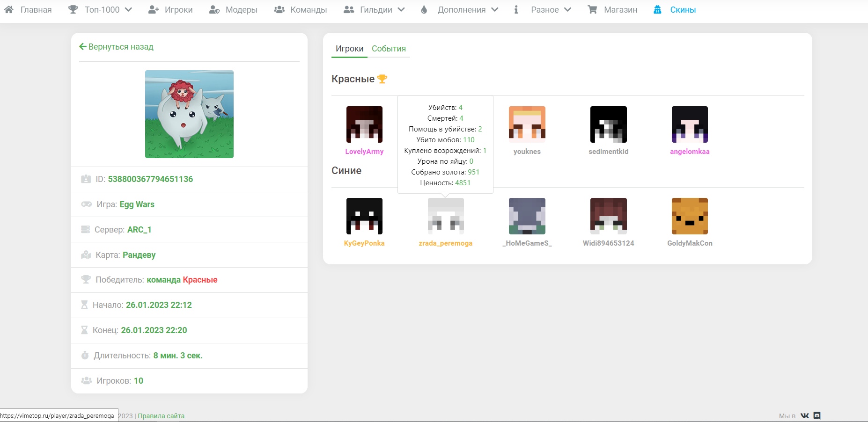The height and width of the screenshot is (422, 868).
Task: Open LovelyArmy's player avatar
Action: (364, 124)
